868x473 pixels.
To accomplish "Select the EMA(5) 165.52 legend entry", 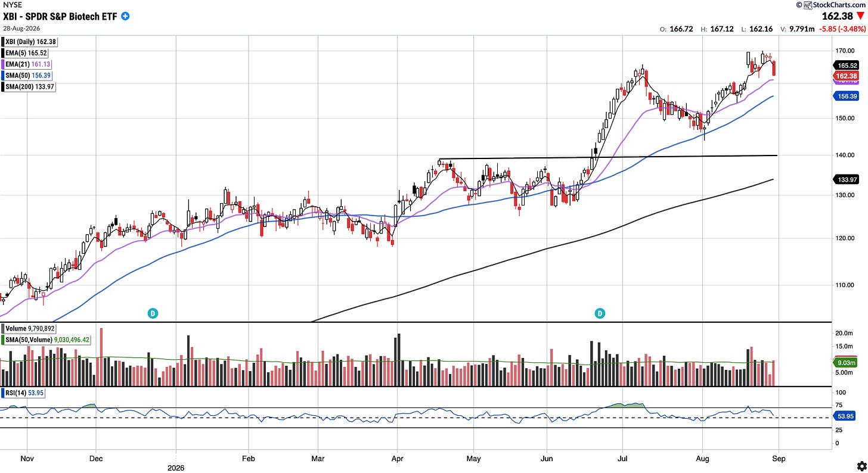I will coord(26,54).
